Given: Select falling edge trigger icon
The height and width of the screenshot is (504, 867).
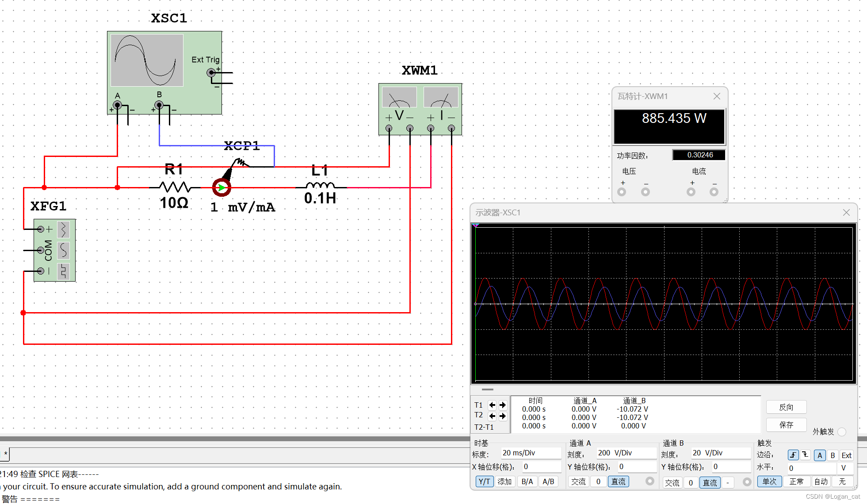Looking at the screenshot, I should 805,455.
